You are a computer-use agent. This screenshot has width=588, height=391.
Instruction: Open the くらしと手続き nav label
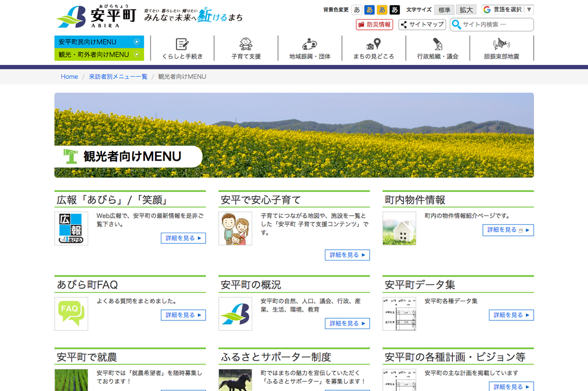[x=182, y=57]
